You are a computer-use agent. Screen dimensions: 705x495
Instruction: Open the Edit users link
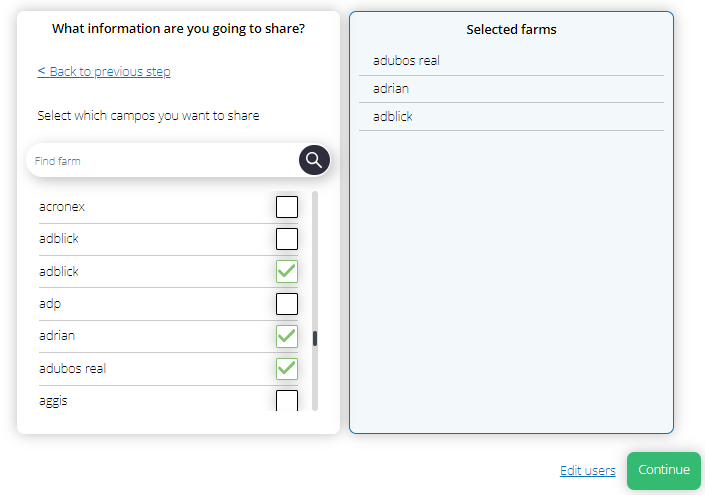[x=588, y=470]
